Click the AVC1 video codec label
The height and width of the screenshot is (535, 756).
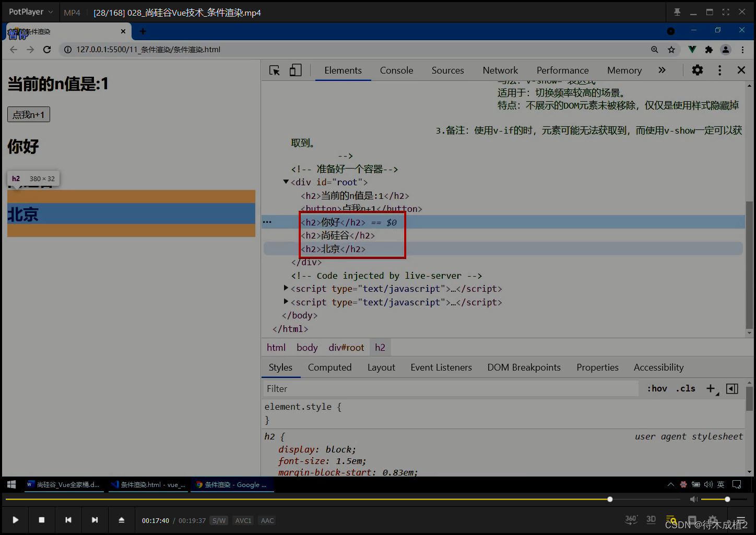tap(243, 520)
